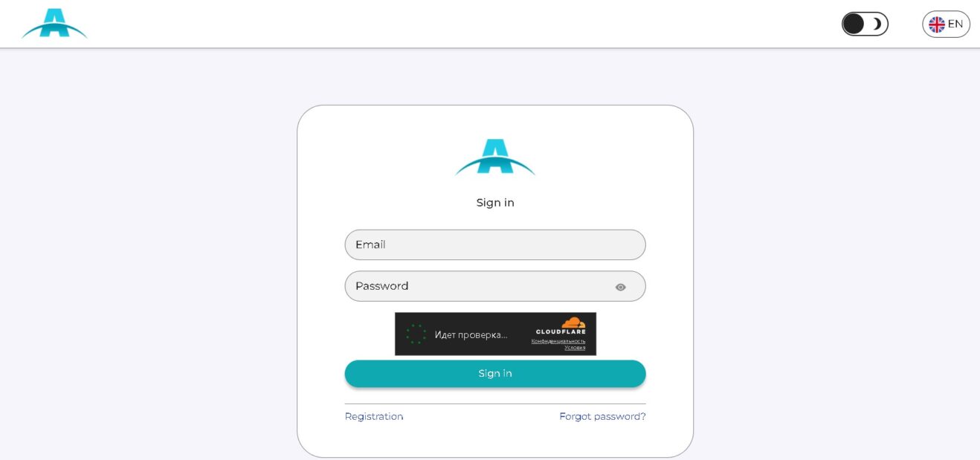This screenshot has height=460, width=980.
Task: Click the teal Sign in button
Action: click(x=495, y=374)
